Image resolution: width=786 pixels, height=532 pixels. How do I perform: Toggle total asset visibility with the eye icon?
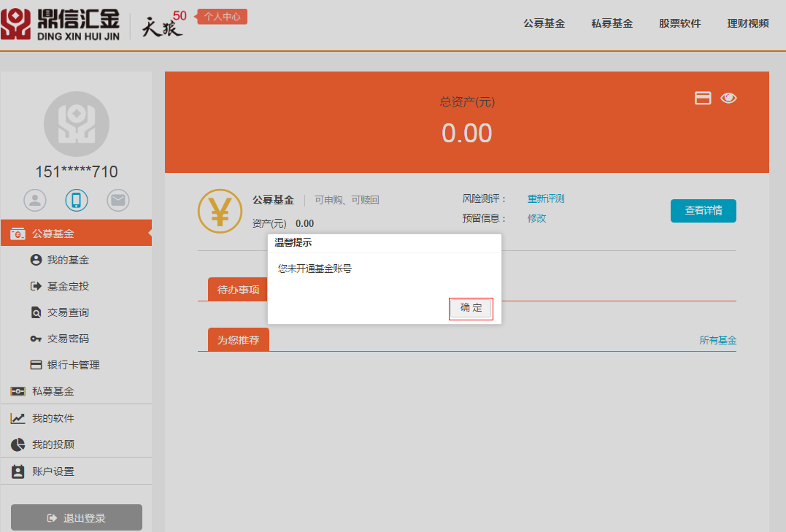(x=728, y=98)
